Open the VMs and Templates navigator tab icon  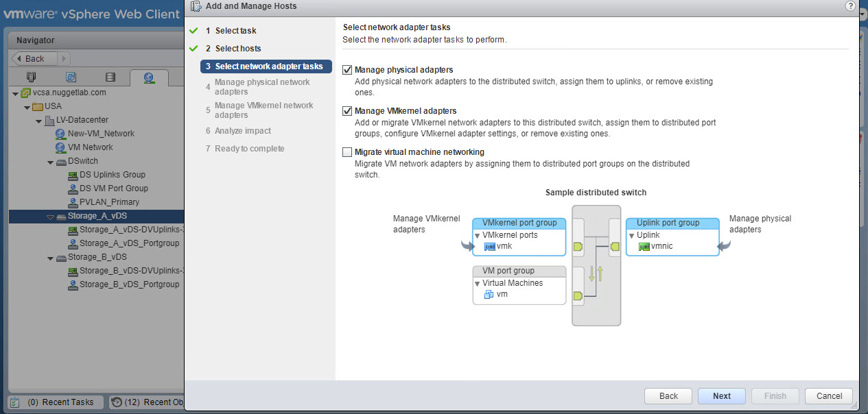(71, 77)
